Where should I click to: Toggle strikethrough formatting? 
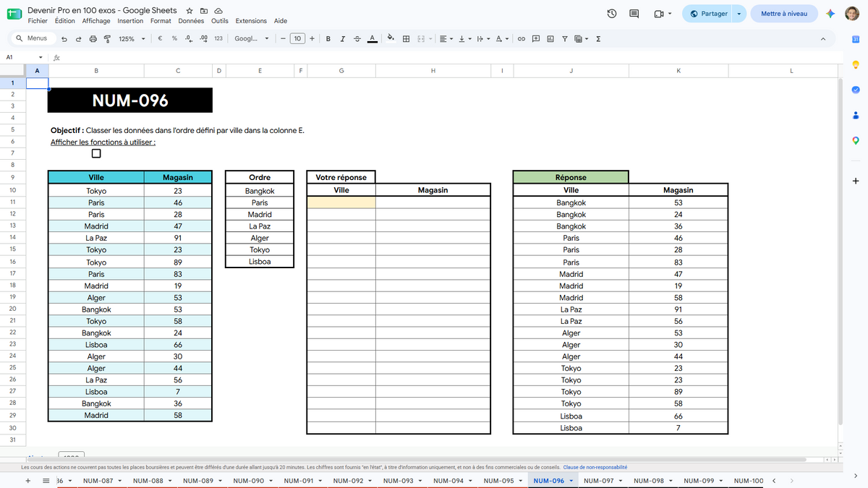click(x=357, y=39)
